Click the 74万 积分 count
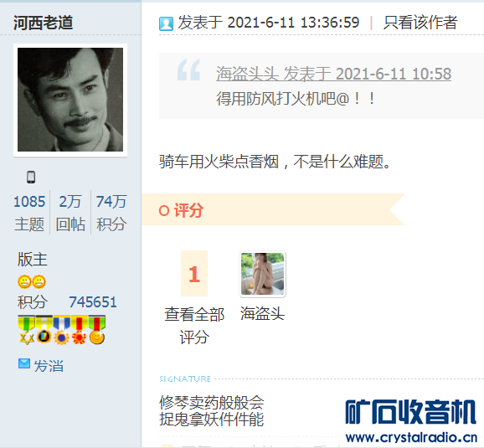This screenshot has height=448, width=484. (x=111, y=213)
